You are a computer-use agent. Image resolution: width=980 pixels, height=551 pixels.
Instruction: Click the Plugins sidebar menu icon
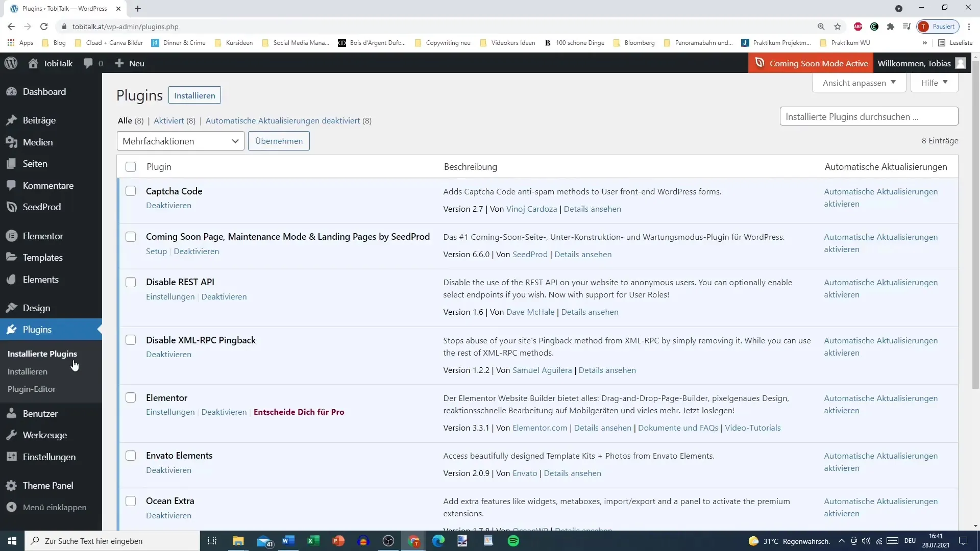pos(11,330)
